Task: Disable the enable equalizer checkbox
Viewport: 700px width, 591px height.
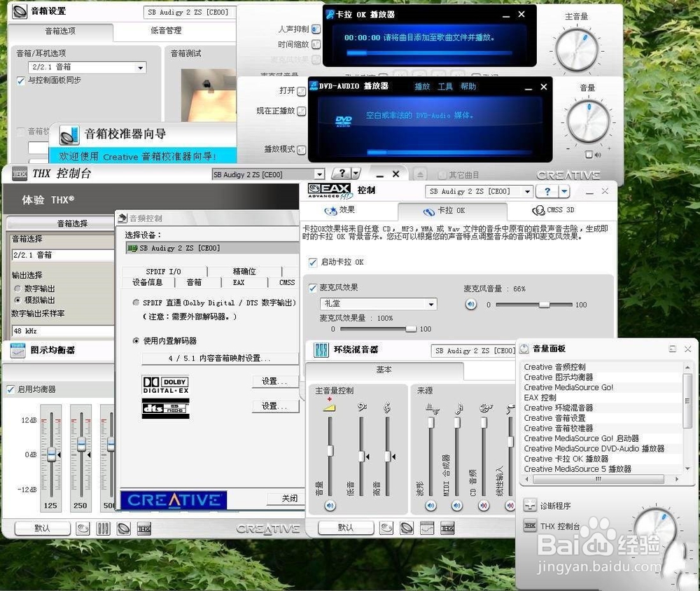Action: (x=10, y=389)
